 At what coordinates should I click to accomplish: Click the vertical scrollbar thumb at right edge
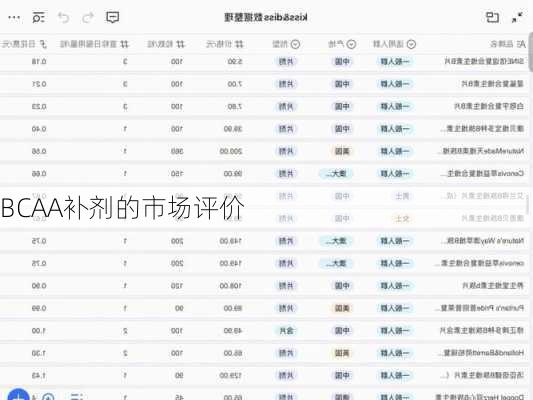(531, 52)
